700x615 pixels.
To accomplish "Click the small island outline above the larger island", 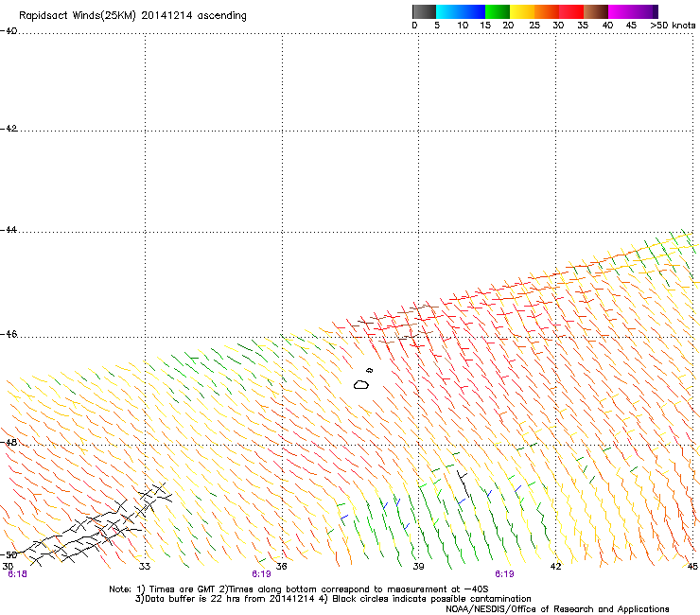I will click(369, 370).
